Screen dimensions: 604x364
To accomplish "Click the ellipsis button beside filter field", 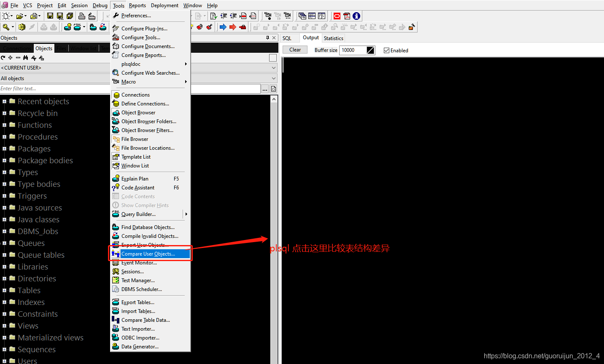I will [x=265, y=89].
